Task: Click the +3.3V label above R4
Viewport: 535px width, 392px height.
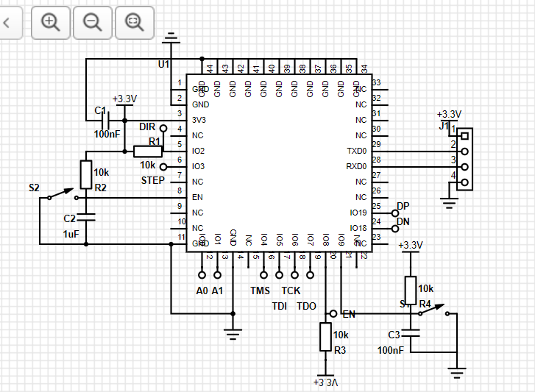Action: point(411,246)
